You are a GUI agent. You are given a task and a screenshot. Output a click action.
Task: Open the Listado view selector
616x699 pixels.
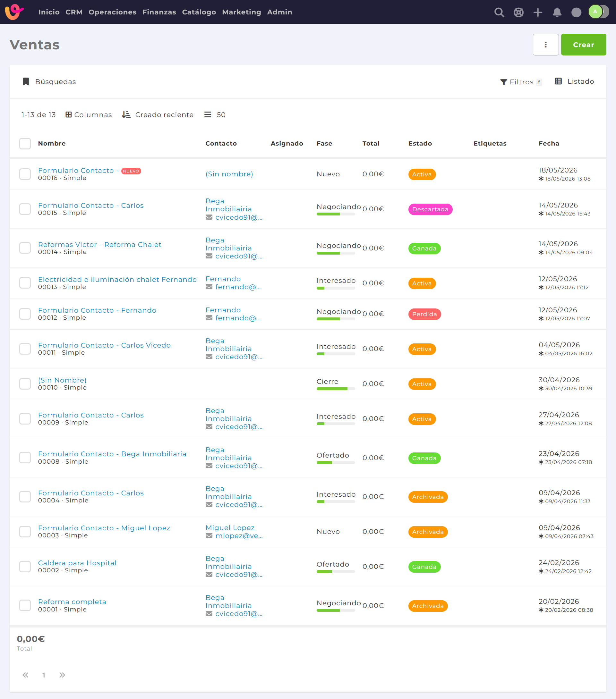tap(574, 81)
